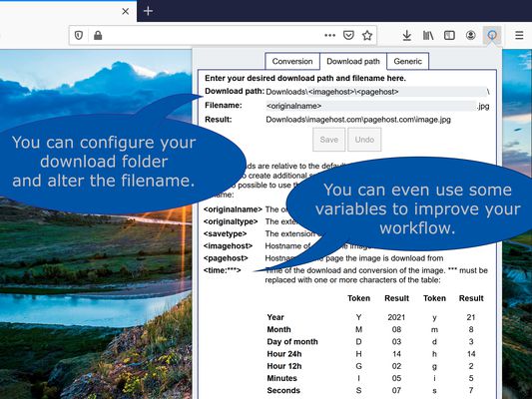Viewport: 532px width, 399px height.
Task: Click the Filename input field
Action: click(370, 106)
